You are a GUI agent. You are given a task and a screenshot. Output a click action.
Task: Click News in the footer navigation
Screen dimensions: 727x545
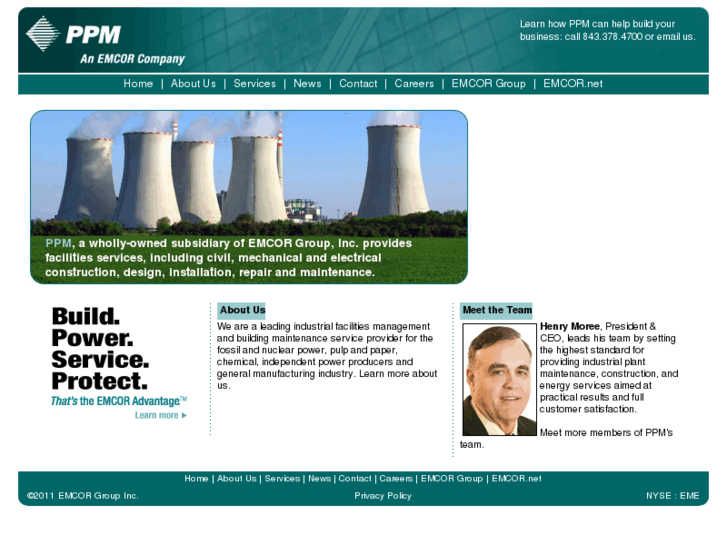coord(319,478)
